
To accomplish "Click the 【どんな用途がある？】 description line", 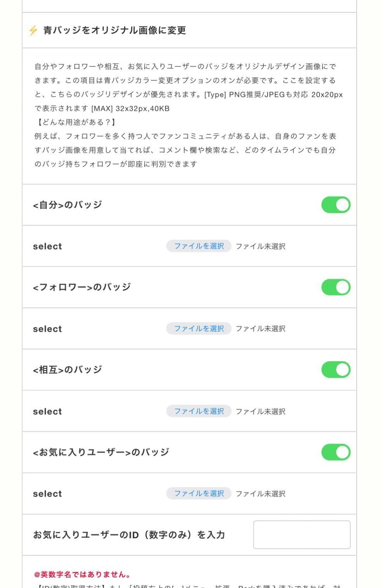I will (x=75, y=122).
